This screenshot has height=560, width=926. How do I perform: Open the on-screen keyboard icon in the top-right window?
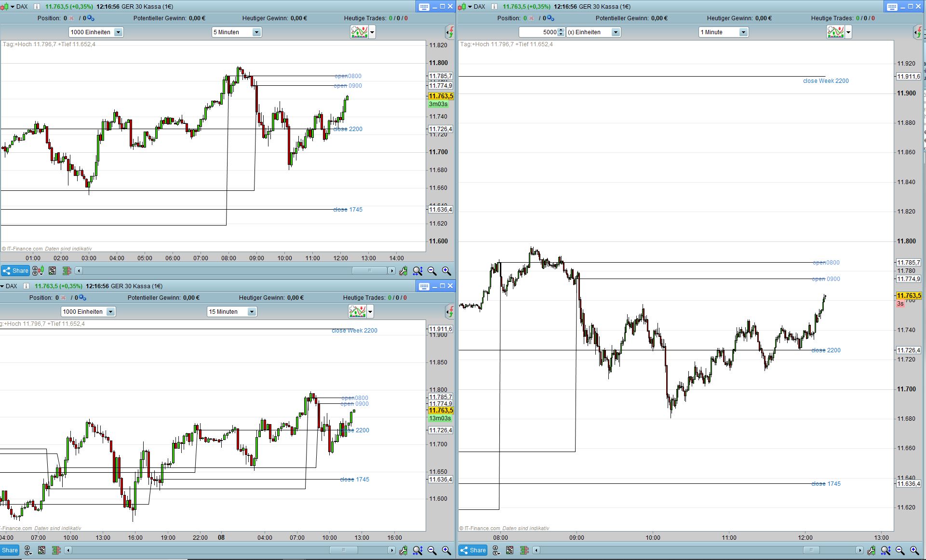tap(892, 6)
